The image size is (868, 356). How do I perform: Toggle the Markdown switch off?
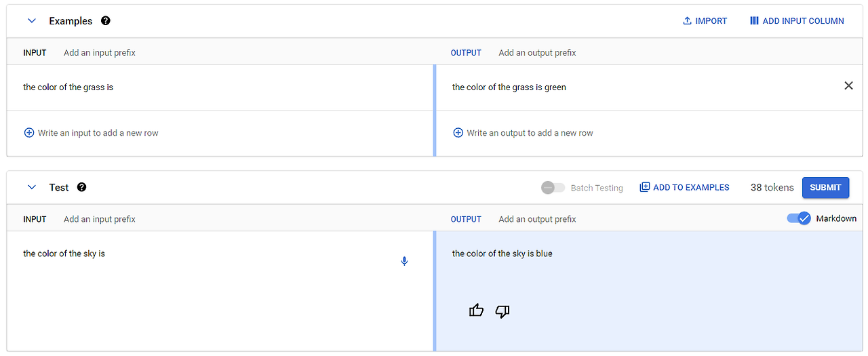(799, 218)
